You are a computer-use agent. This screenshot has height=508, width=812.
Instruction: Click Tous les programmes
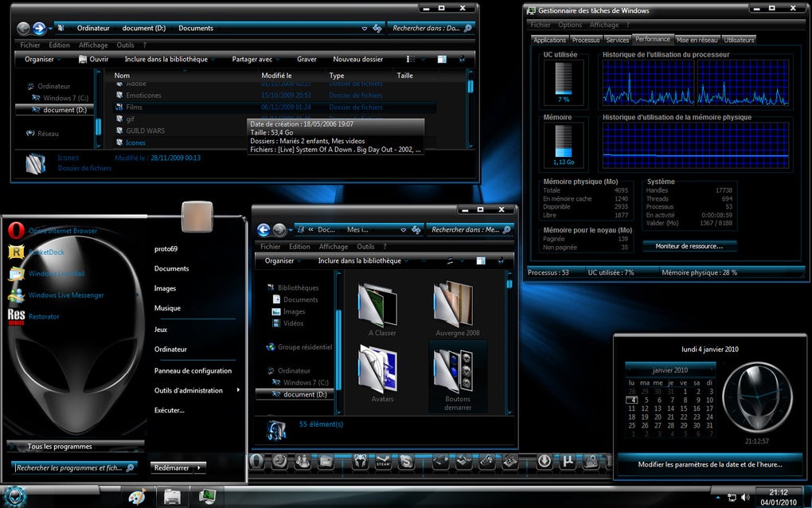coord(75,447)
